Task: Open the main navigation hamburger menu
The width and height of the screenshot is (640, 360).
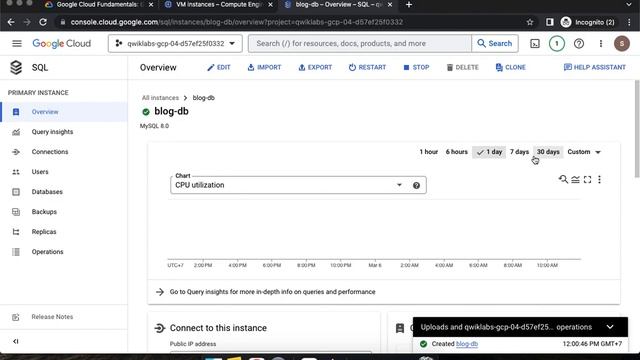Action: tap(17, 43)
